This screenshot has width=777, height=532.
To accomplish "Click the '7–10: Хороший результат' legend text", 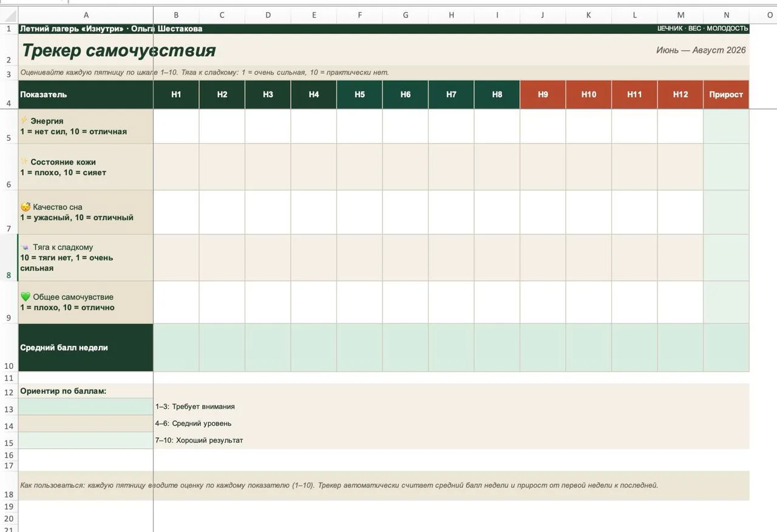I will point(199,440).
